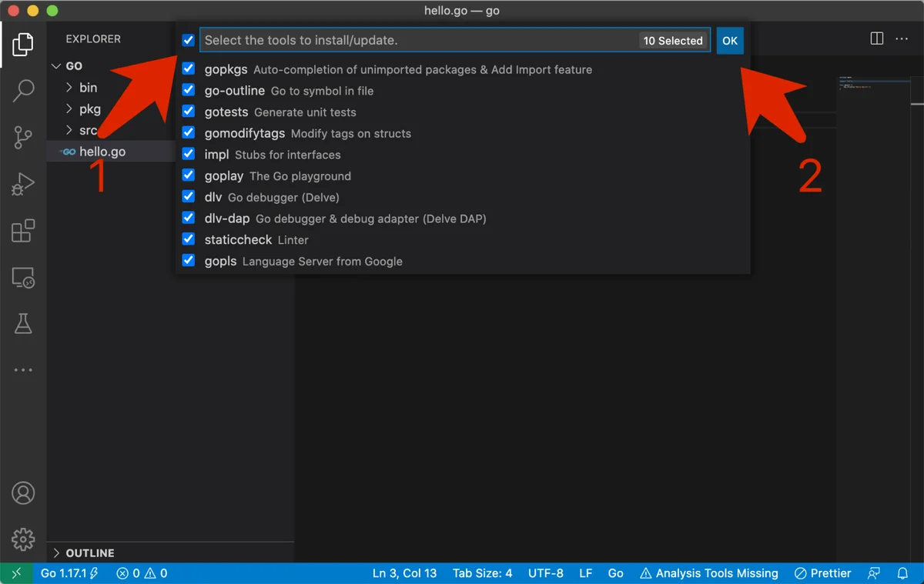
Task: Open the Remote Explorer view icon
Action: click(23, 278)
